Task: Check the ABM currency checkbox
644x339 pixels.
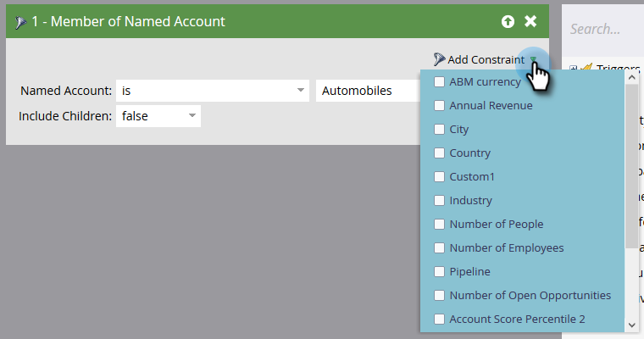Action: 439,82
